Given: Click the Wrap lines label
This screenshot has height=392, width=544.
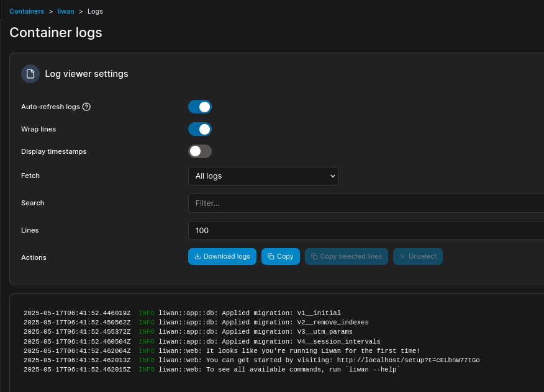Looking at the screenshot, I should tap(39, 129).
